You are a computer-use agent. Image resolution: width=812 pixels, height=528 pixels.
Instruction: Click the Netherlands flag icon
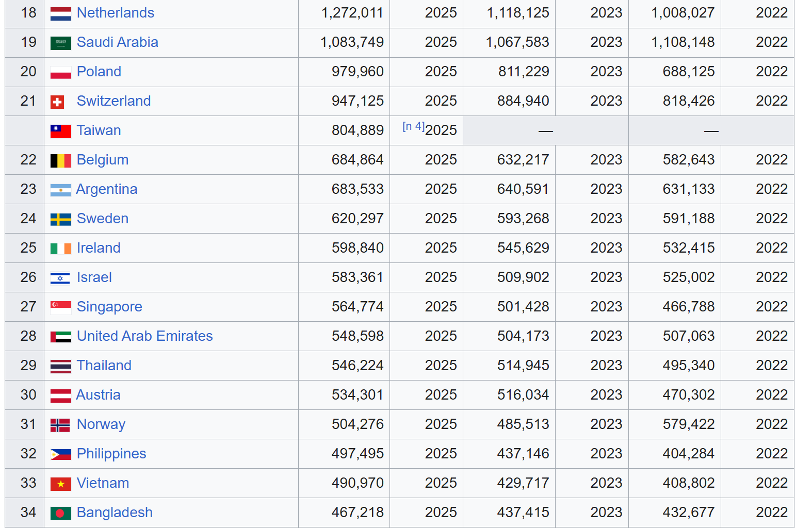tap(60, 14)
